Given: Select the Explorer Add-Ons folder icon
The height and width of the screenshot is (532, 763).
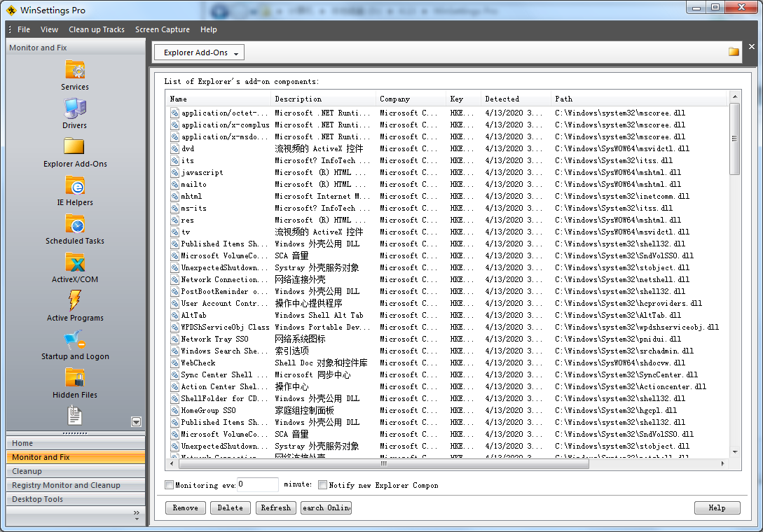Looking at the screenshot, I should coord(74,146).
